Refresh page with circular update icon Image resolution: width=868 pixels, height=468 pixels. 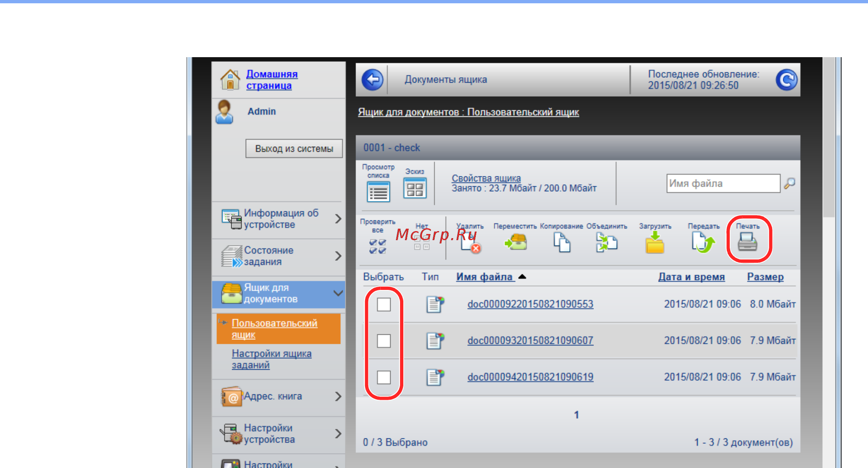click(x=786, y=79)
